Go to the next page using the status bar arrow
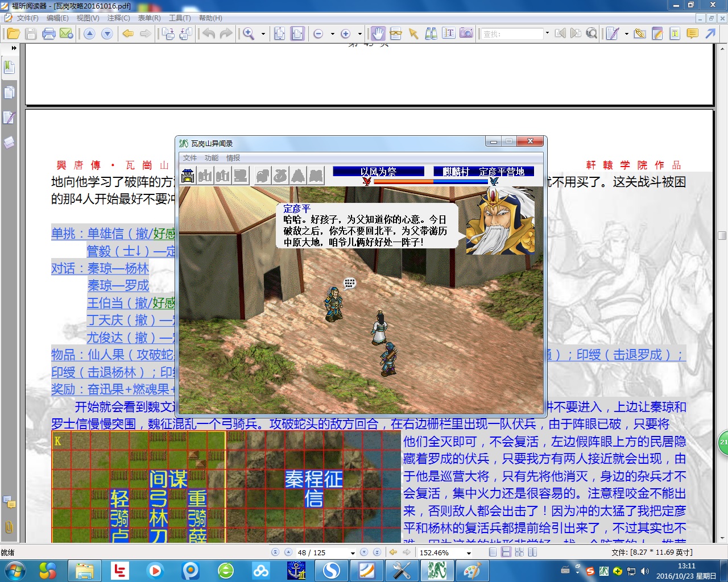 (x=364, y=552)
